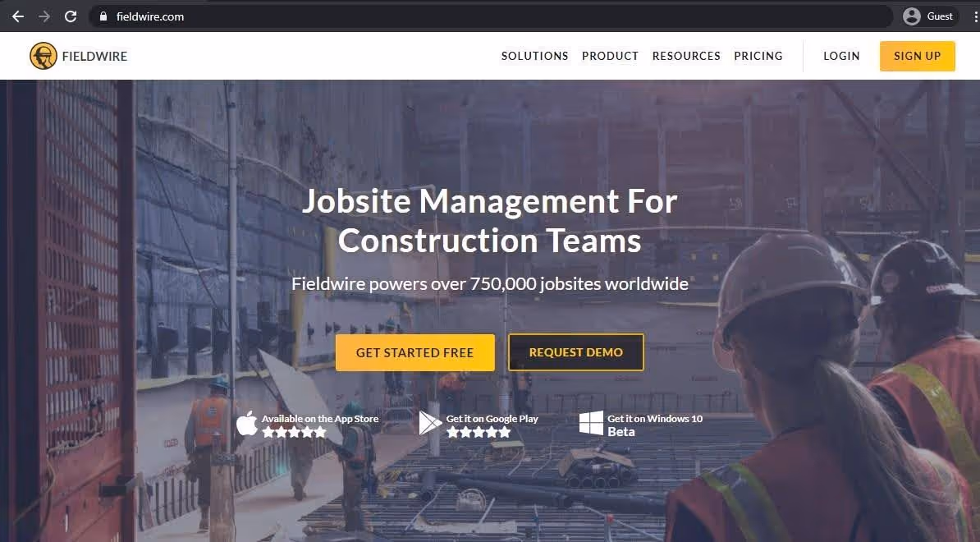Go to the Pricing page
Screen dimensions: 980x542
[x=758, y=56]
